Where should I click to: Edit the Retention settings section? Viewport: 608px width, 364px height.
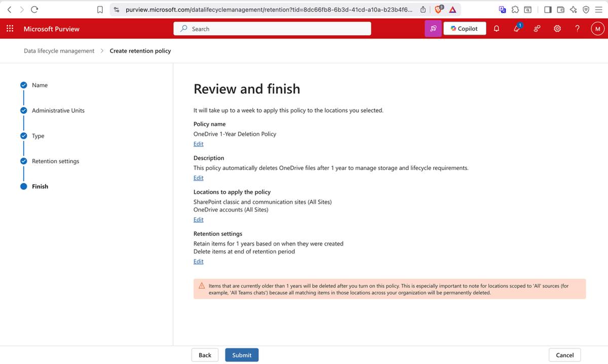tap(198, 261)
